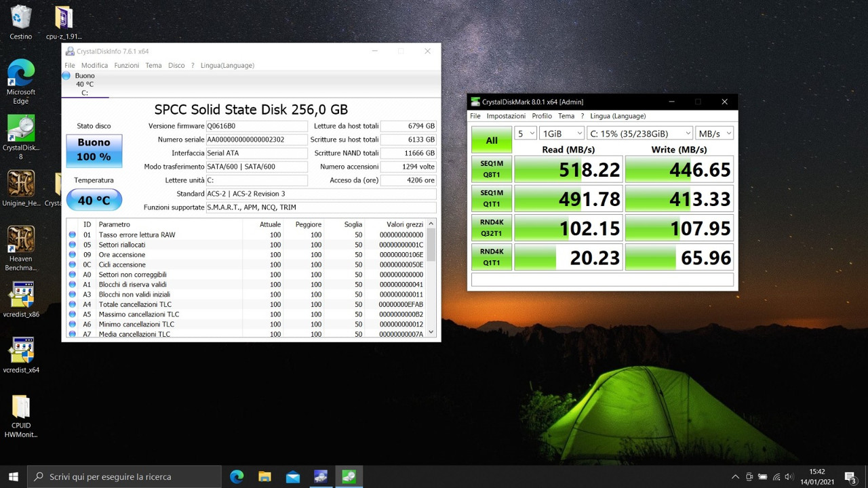Run All benchmarks in CrystalDiskMark
868x488 pixels.
coord(492,140)
